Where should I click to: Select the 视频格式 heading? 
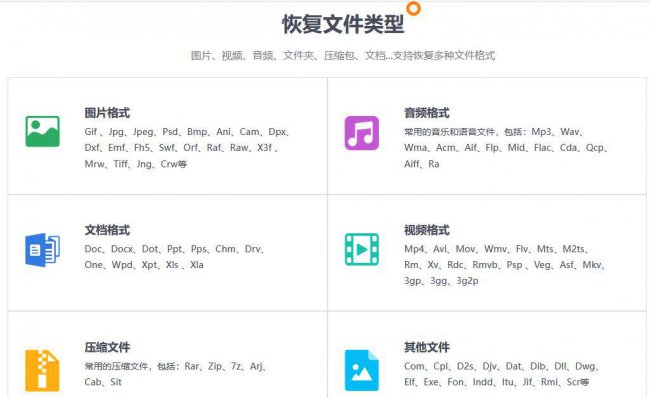[x=427, y=230]
